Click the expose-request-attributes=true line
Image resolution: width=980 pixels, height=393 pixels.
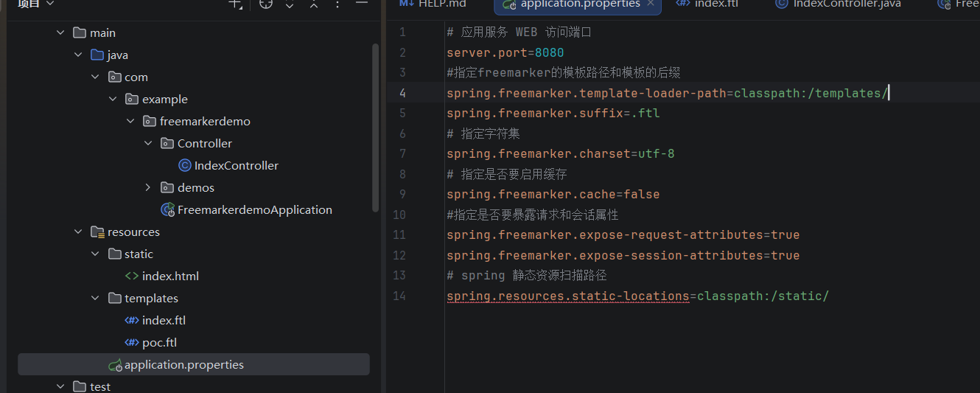point(623,234)
